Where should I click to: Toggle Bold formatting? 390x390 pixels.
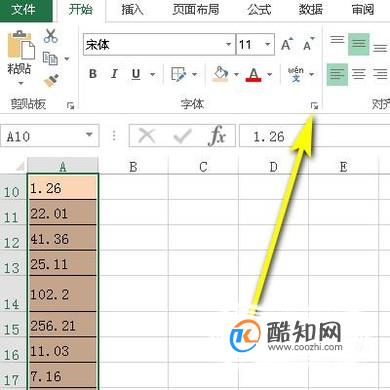93,74
